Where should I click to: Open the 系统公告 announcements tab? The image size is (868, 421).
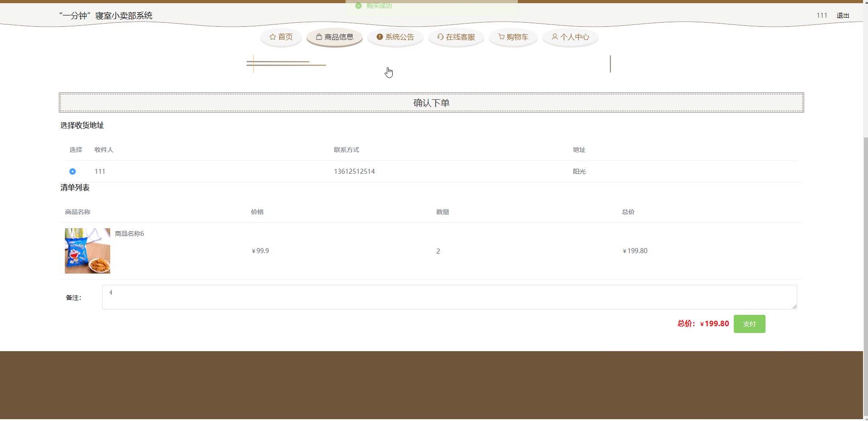point(395,37)
